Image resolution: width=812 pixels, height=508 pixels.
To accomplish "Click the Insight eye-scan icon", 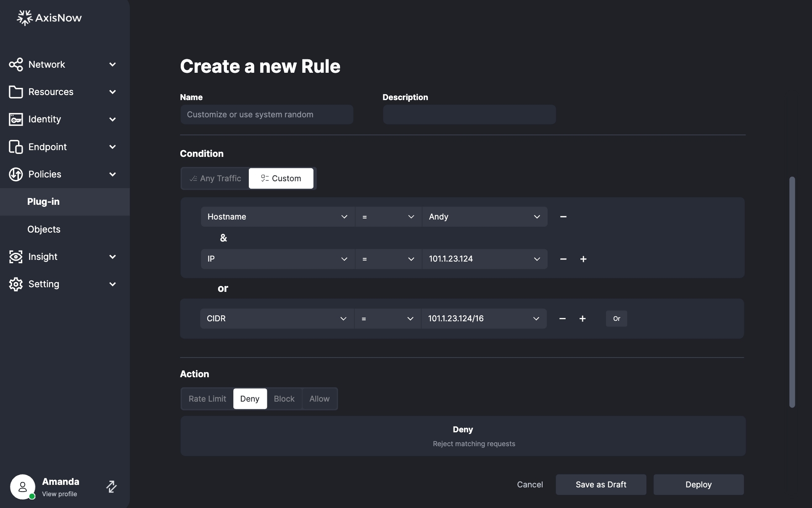I will [16, 257].
